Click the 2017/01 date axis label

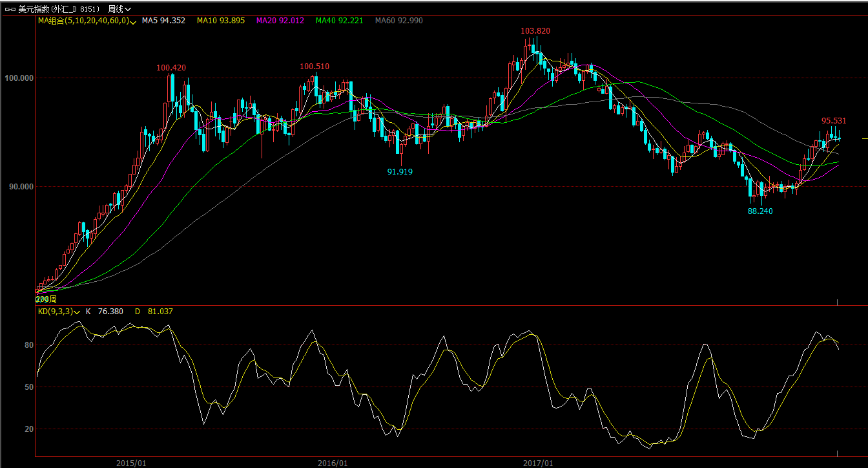click(538, 463)
